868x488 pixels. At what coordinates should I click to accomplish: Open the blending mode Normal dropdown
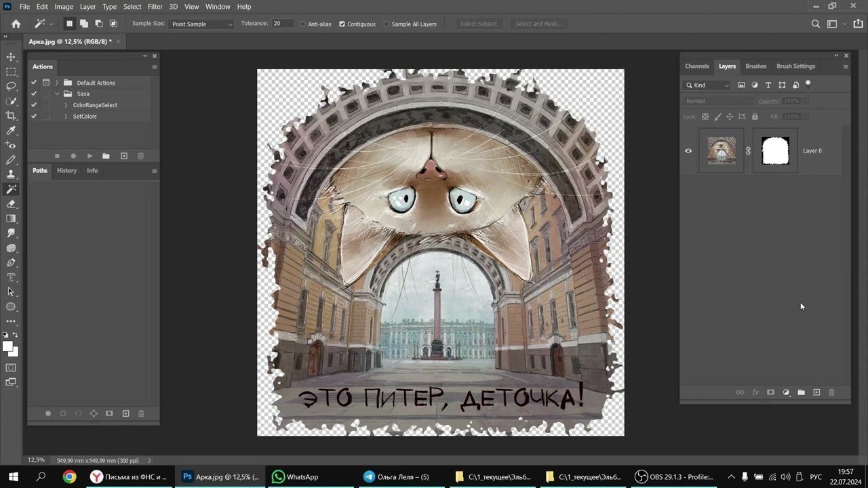coord(719,101)
